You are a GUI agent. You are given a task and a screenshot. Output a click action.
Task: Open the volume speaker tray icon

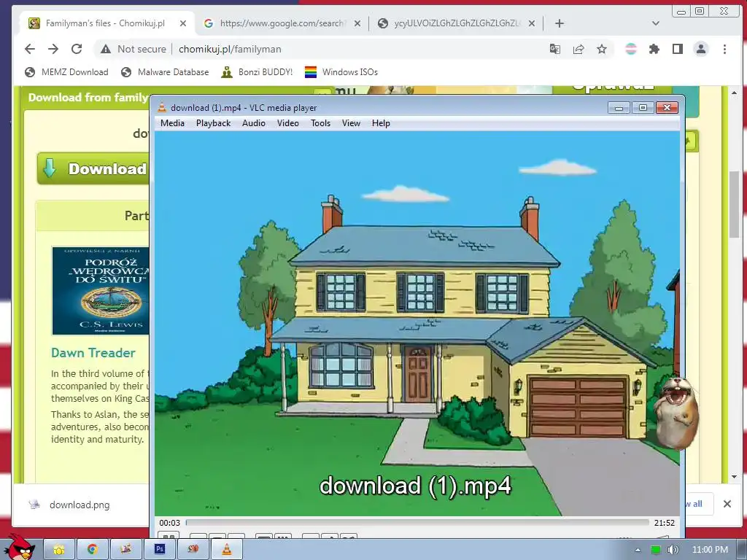tap(673, 550)
